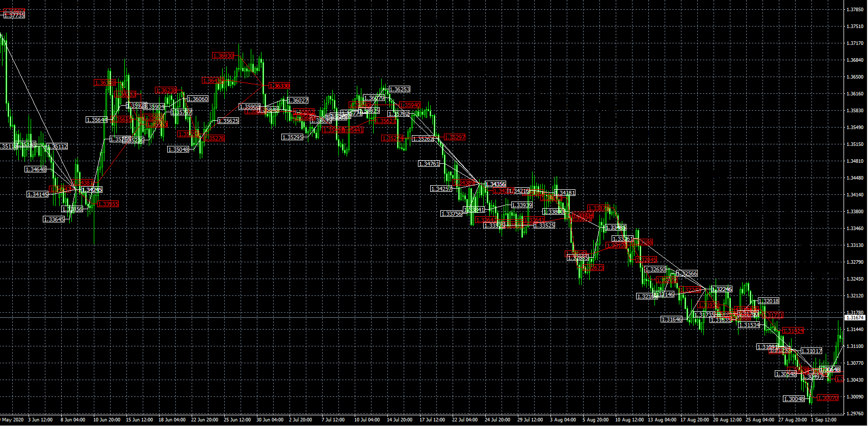Select the white 1.36253 price label
Viewport: 868px width, 426px height.
[400, 89]
